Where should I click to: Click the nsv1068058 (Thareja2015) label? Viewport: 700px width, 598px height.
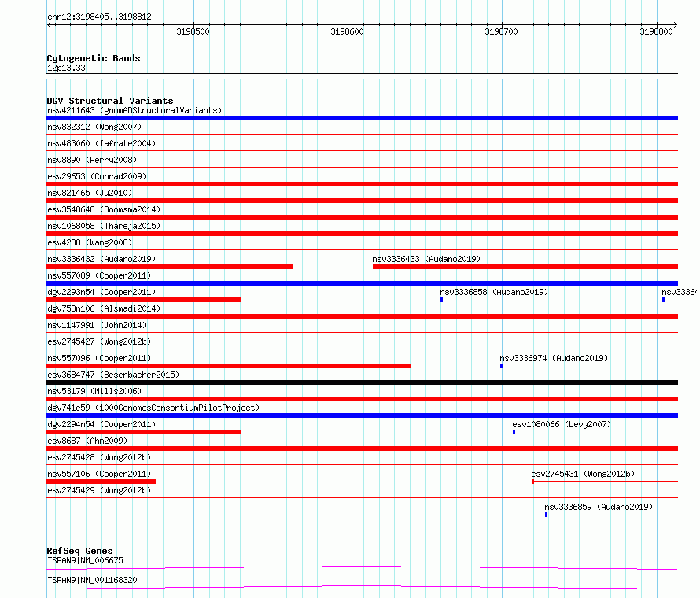(x=104, y=226)
